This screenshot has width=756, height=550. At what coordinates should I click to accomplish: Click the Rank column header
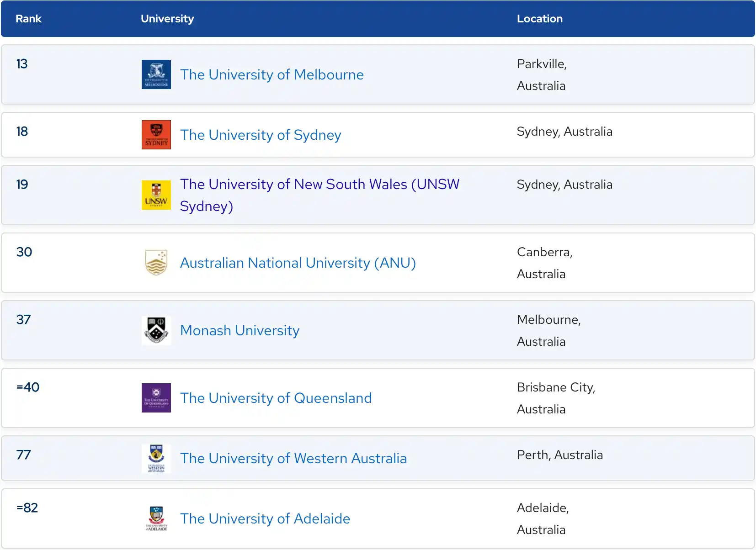tap(28, 19)
